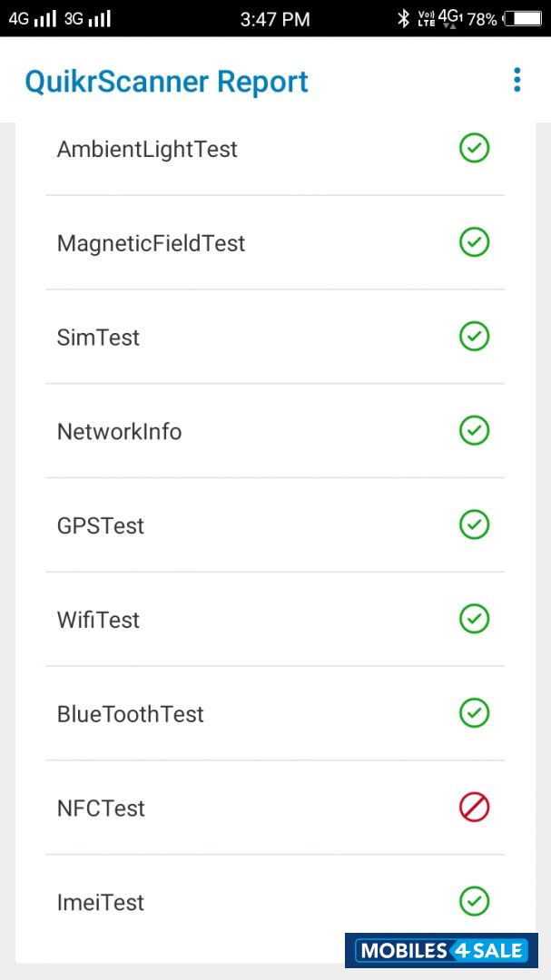Select the GPSTest list row
The width and height of the screenshot is (551, 980).
(100, 526)
